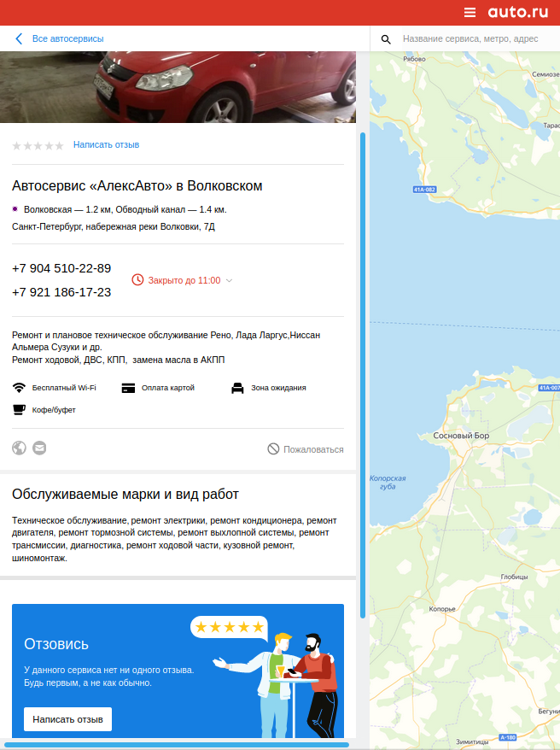Click the email envelope icon
560x750 pixels.
[x=39, y=448]
